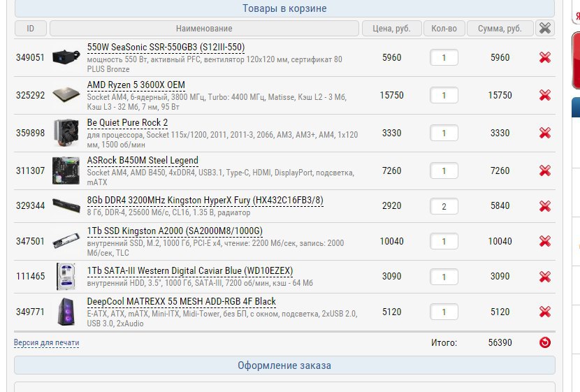This screenshot has width=580, height=392.
Task: Edit quantity field for Be Quiet Pure Rock 2
Action: (444, 133)
